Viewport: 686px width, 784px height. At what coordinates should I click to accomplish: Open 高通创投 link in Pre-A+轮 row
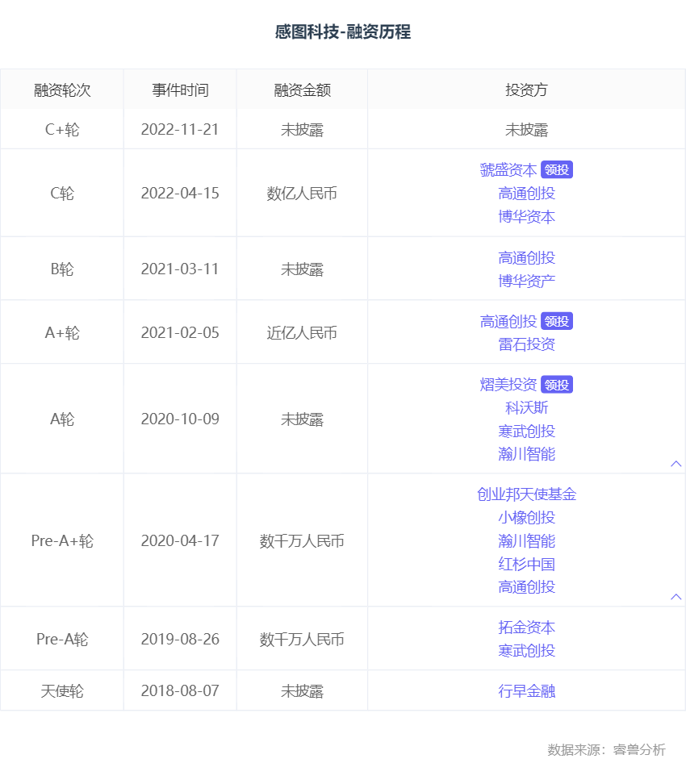(526, 587)
